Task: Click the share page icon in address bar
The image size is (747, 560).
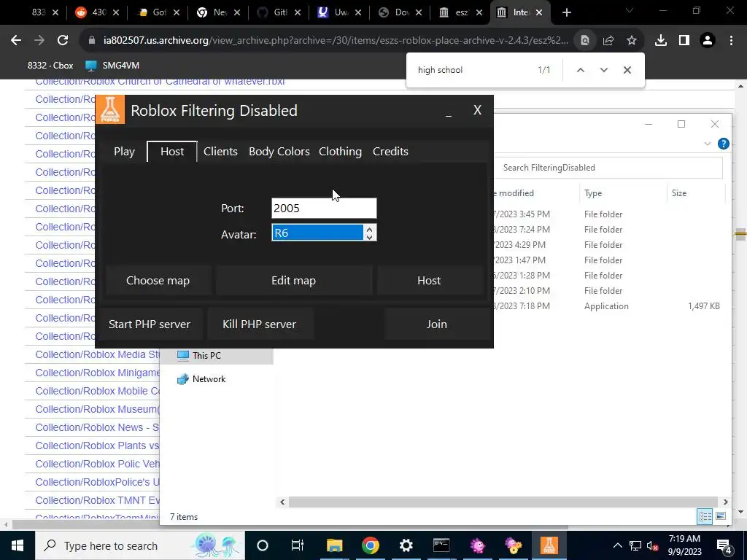Action: (608, 41)
